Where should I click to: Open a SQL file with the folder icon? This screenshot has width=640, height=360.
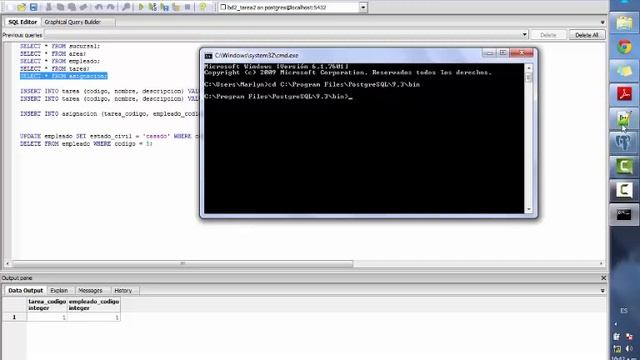point(21,7)
